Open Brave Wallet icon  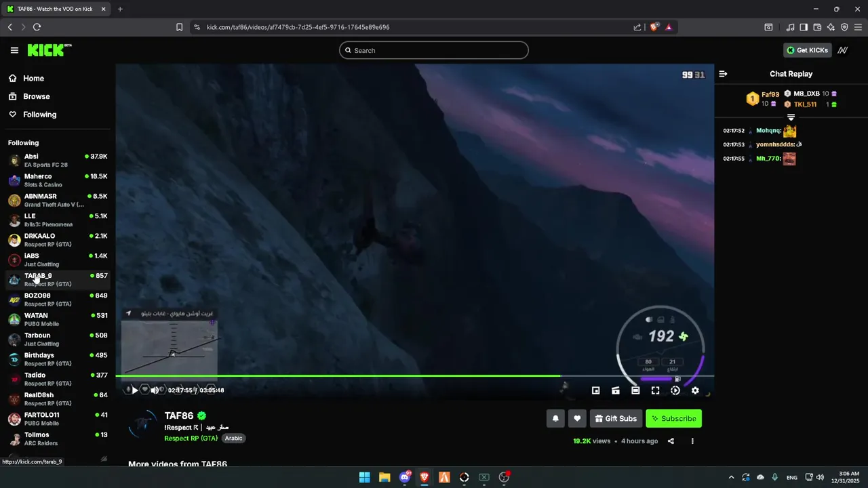tap(817, 27)
